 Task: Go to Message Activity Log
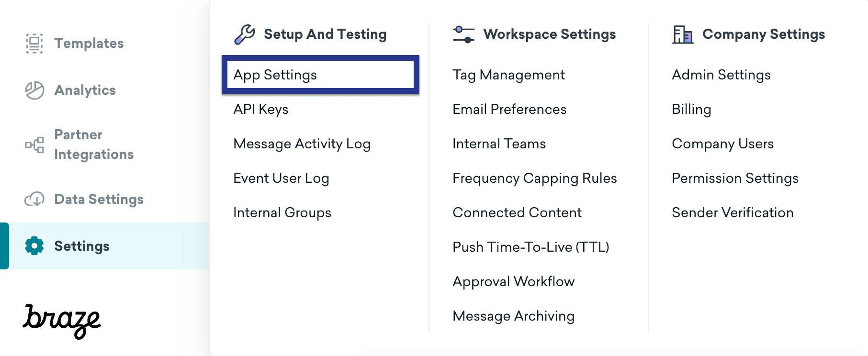302,144
